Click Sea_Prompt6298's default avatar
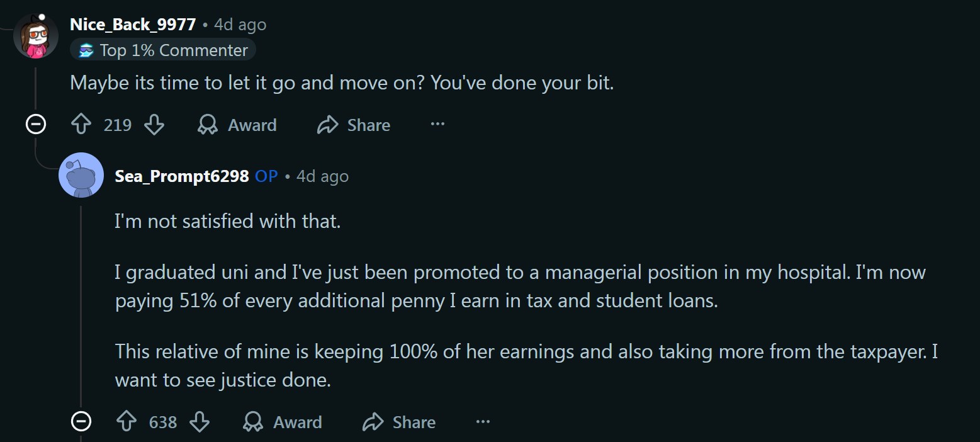The height and width of the screenshot is (442, 980). [81, 175]
